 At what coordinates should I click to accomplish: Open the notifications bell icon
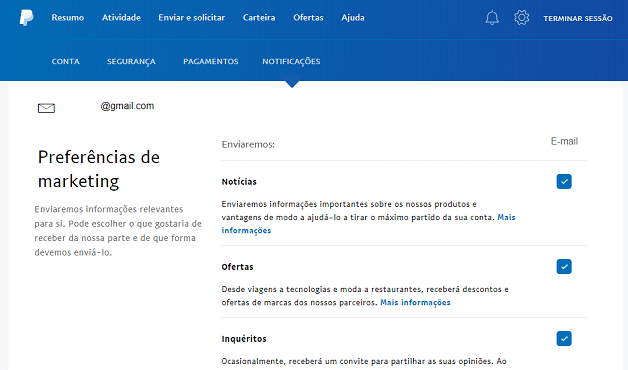(x=492, y=18)
